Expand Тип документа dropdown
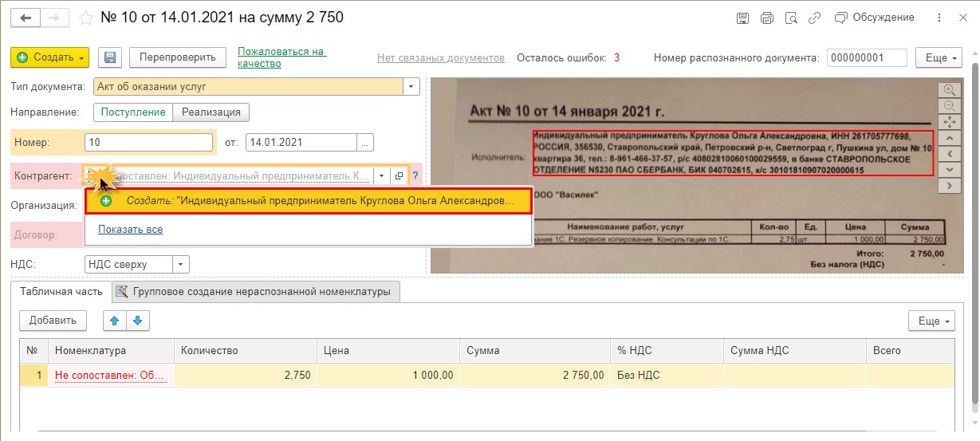 tap(411, 86)
